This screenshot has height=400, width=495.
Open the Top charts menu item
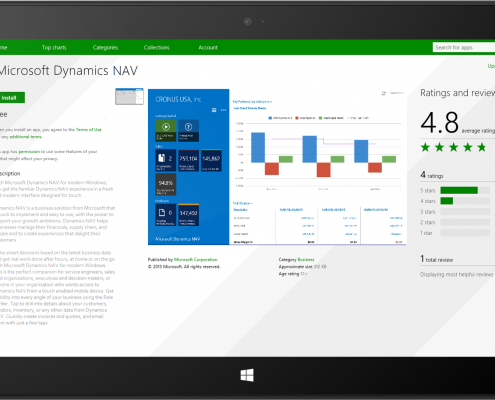point(54,47)
